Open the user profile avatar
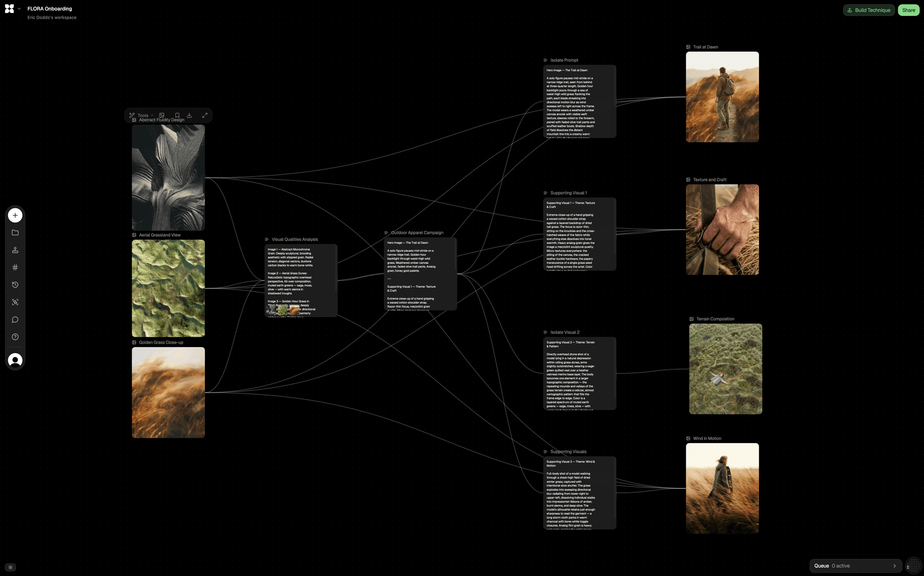Screen dimensions: 924x576 (15, 360)
